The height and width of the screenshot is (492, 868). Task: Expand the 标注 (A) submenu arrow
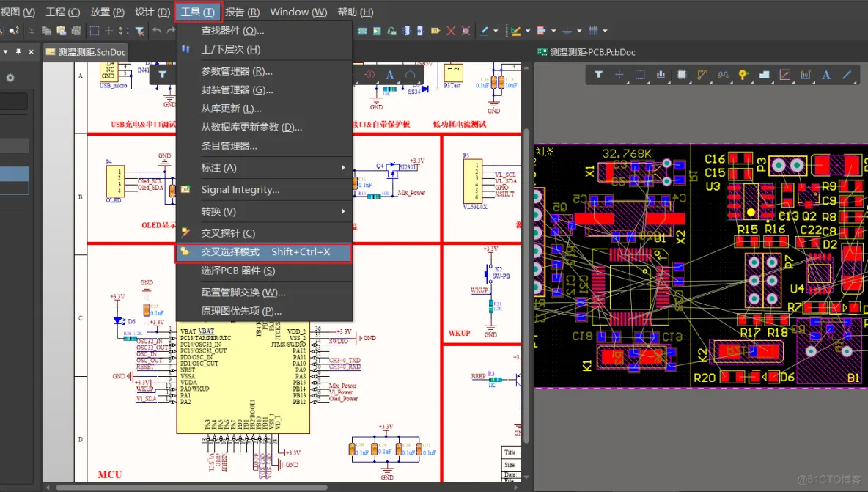(x=343, y=168)
